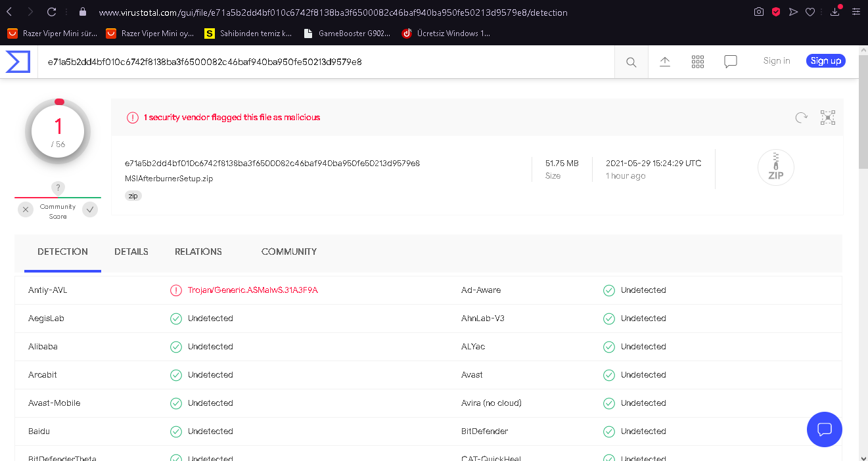Reload the page with browser refresh icon

pos(51,12)
